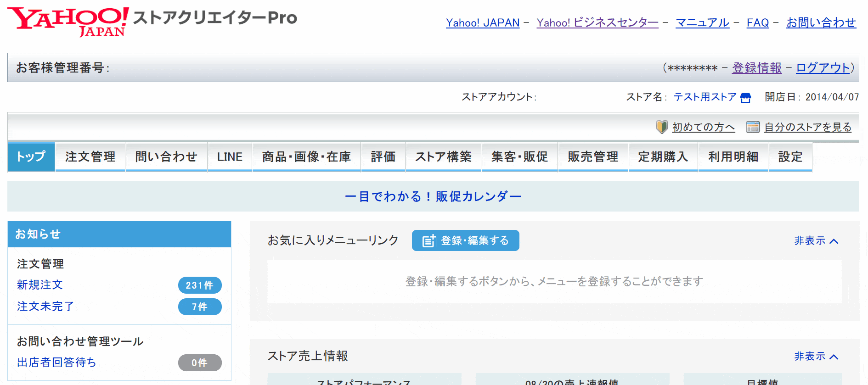Open the 設定 tab

coord(790,157)
